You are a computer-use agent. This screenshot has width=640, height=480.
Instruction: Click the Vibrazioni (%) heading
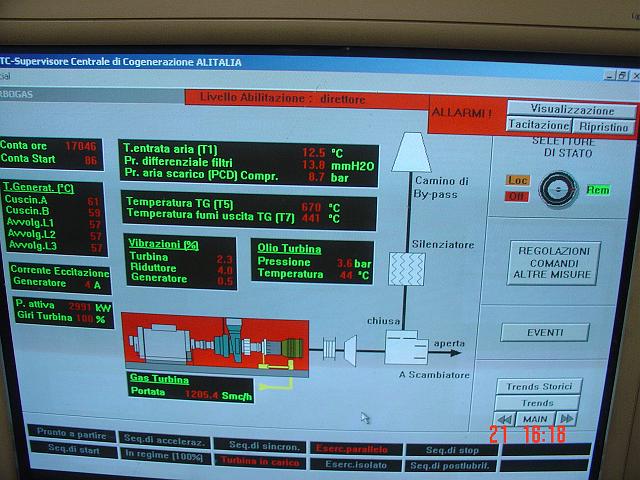pos(163,244)
